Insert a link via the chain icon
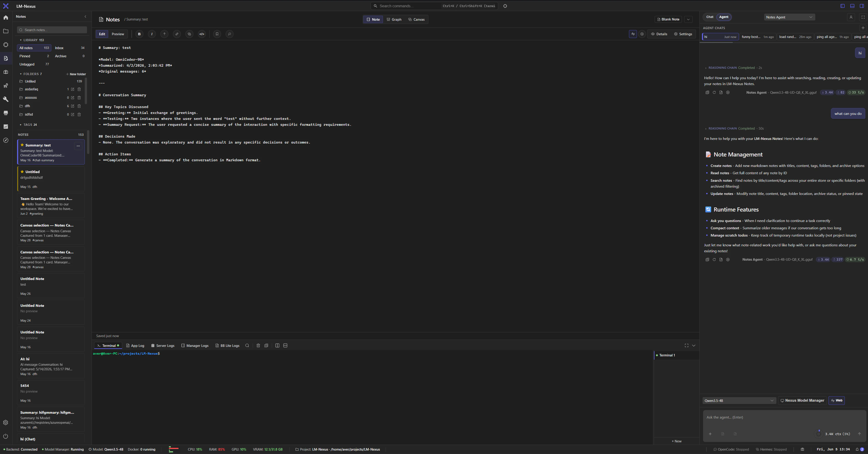 click(177, 34)
